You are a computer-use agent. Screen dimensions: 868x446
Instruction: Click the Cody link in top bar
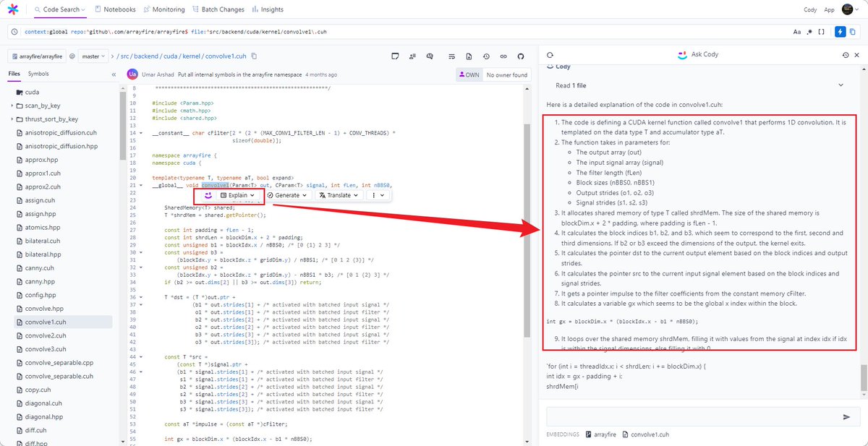pos(809,10)
